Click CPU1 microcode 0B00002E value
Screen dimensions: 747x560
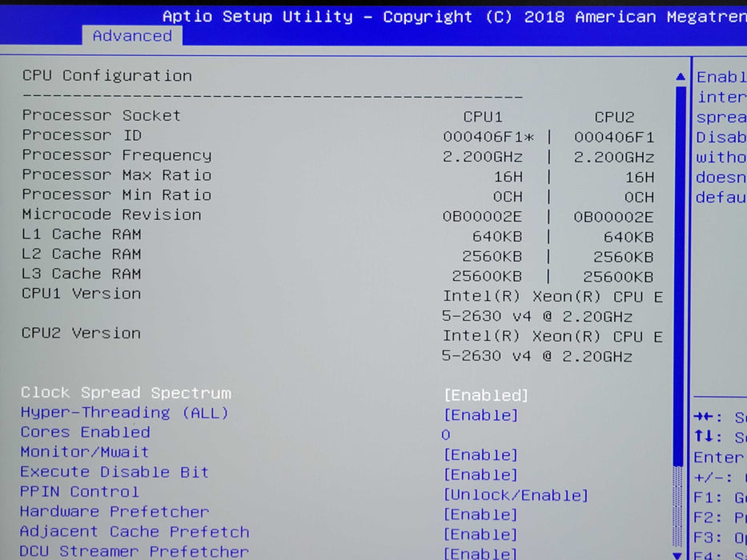482,217
